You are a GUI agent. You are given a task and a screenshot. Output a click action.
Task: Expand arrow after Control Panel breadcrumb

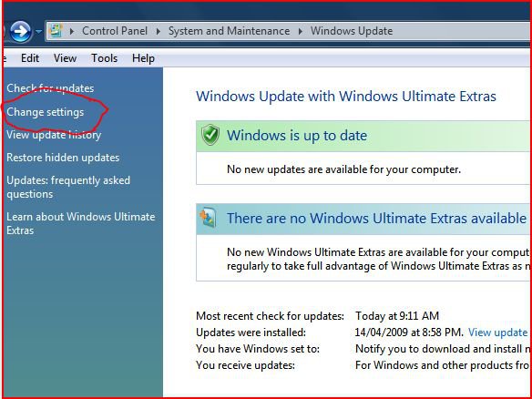tap(159, 31)
